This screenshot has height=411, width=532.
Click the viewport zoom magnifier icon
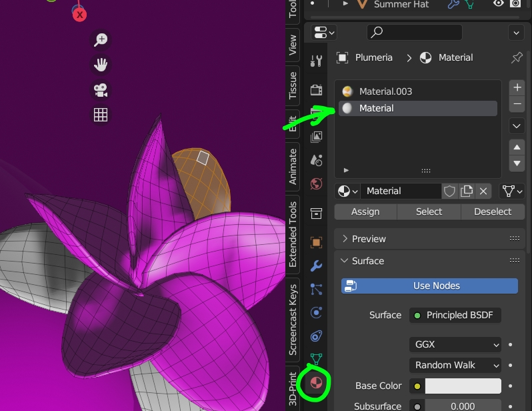[101, 40]
